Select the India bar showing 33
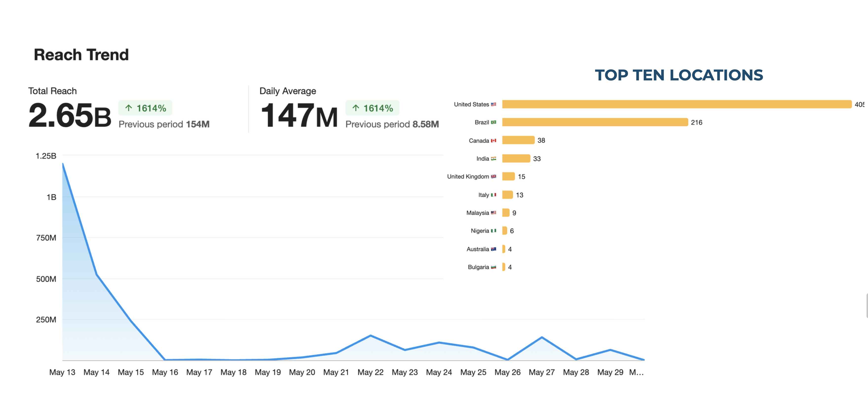The width and height of the screenshot is (868, 405). (516, 158)
